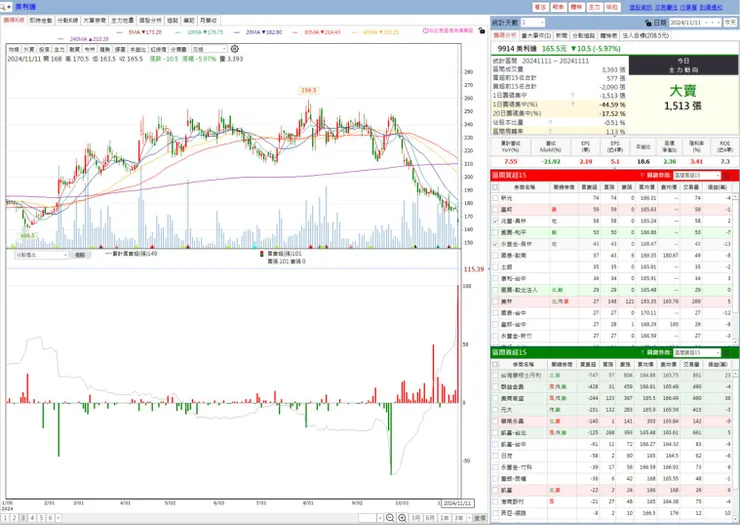The width and height of the screenshot is (740, 525).
Task: Click the padlock icon beside 日期
Action: pyautogui.click(x=648, y=23)
